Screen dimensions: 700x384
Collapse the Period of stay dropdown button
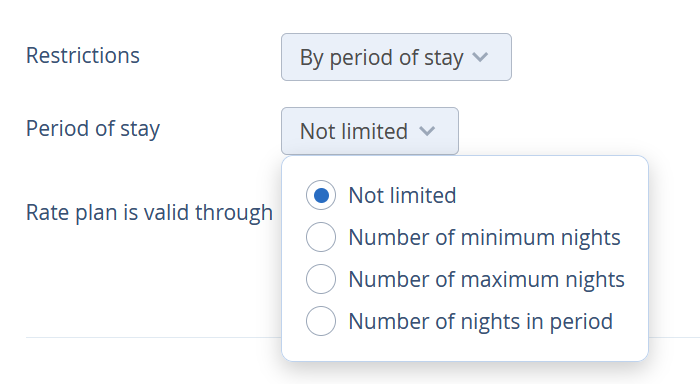click(370, 131)
